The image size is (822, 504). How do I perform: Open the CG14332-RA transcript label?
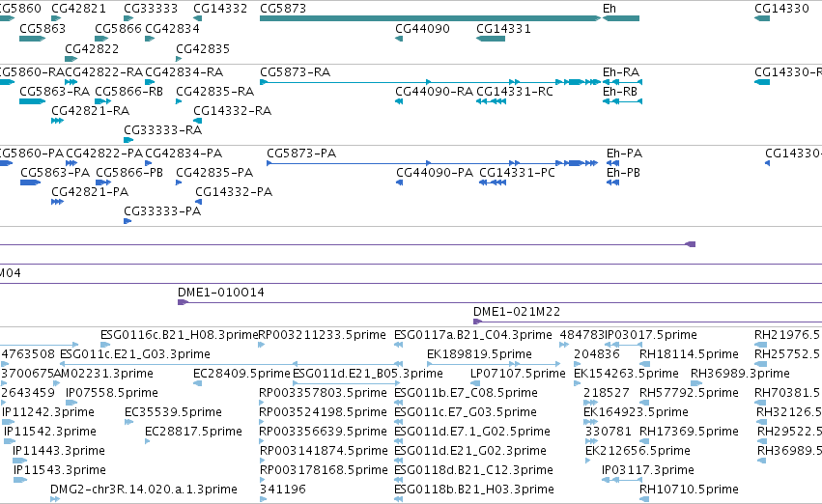pos(232,110)
